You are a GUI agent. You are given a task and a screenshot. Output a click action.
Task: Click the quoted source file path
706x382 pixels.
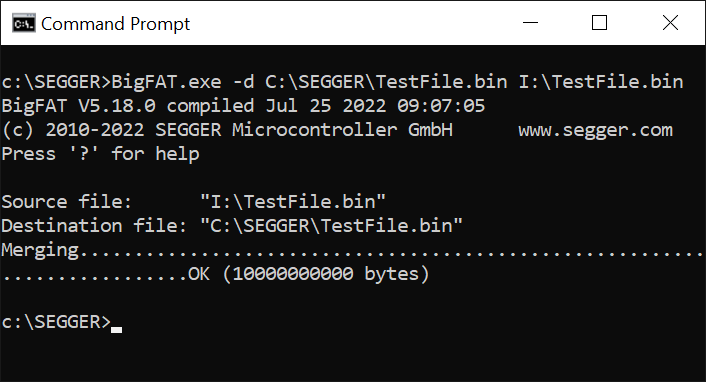point(293,202)
